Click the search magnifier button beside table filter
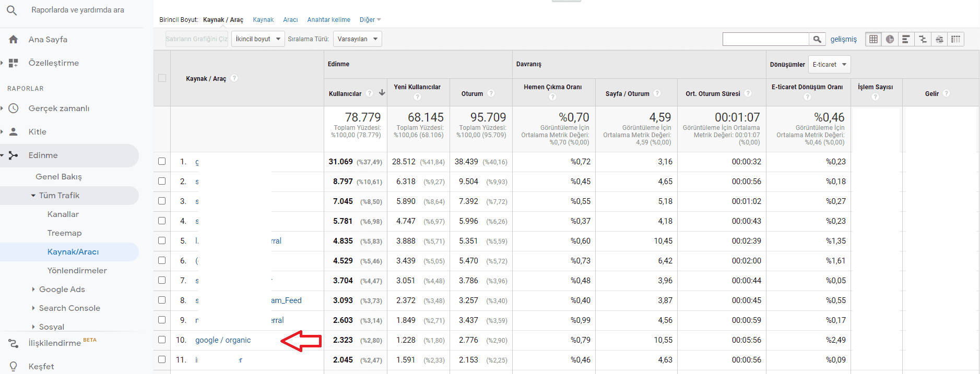 817,39
